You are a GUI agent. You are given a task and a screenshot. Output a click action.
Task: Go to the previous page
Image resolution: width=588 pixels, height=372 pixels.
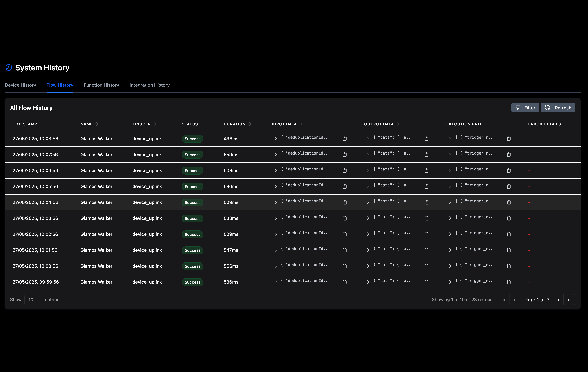pyautogui.click(x=514, y=300)
